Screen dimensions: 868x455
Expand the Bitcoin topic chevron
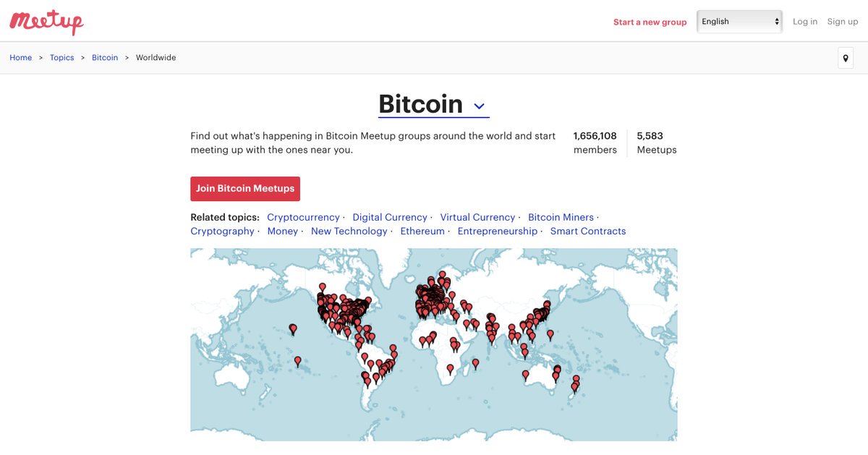tap(479, 106)
